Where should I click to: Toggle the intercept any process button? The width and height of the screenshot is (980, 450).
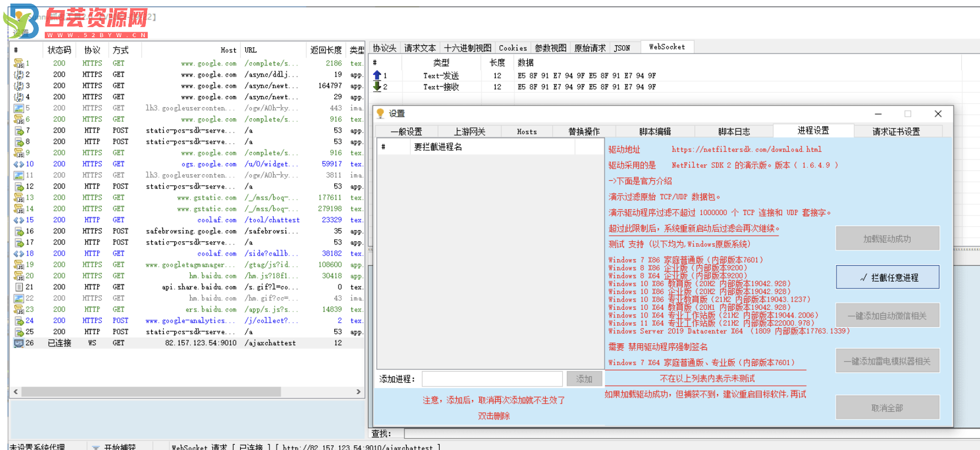[x=888, y=277]
